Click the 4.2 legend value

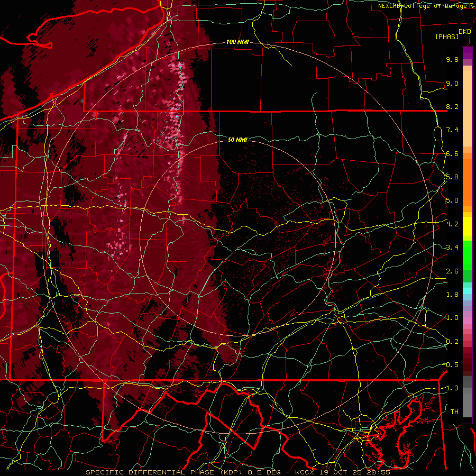point(452,224)
